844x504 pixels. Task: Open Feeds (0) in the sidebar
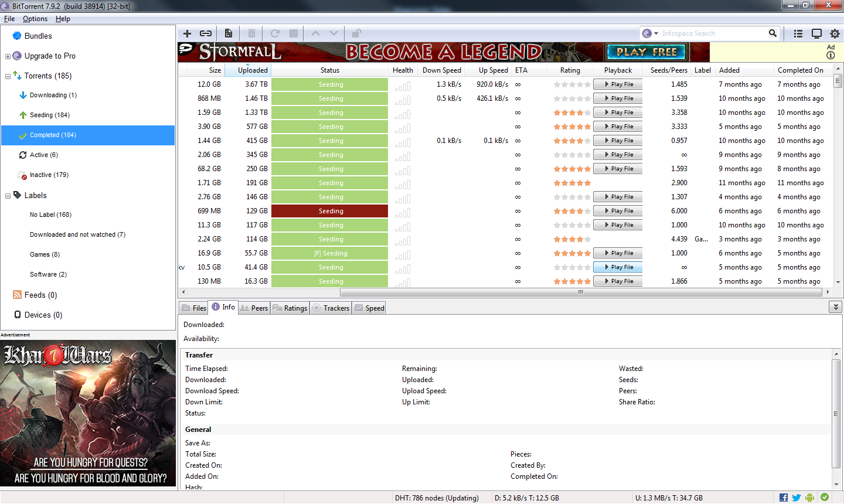tap(40, 295)
